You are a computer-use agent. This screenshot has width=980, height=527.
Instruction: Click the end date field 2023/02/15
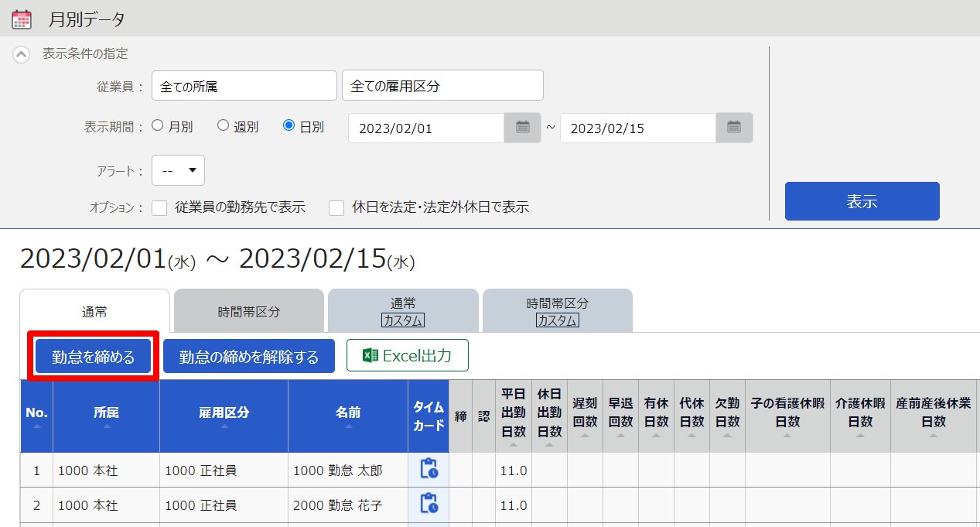click(x=638, y=128)
